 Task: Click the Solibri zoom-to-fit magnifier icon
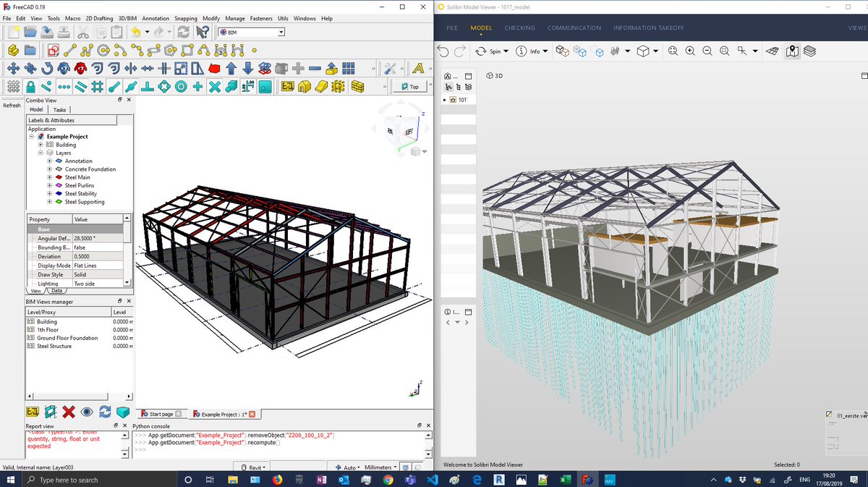tap(673, 51)
